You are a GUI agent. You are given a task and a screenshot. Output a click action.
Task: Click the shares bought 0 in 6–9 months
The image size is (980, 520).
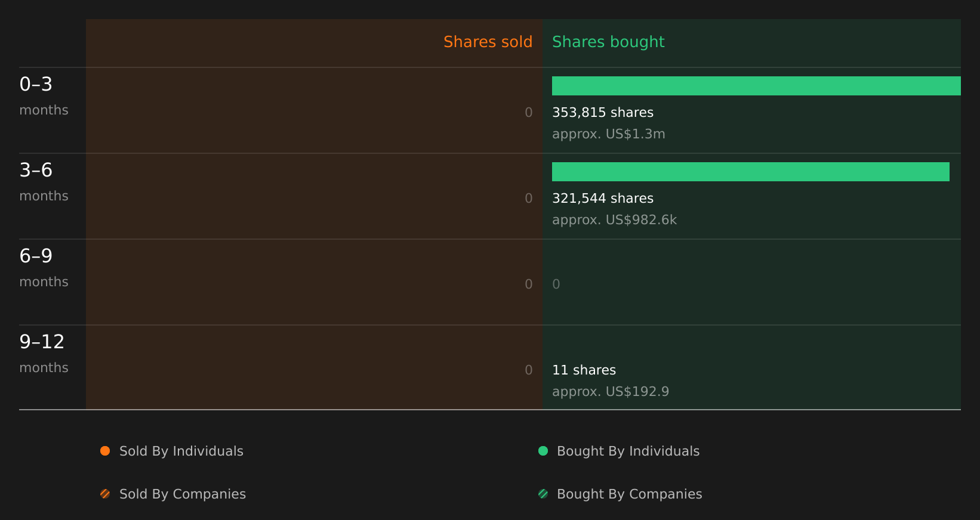556,284
